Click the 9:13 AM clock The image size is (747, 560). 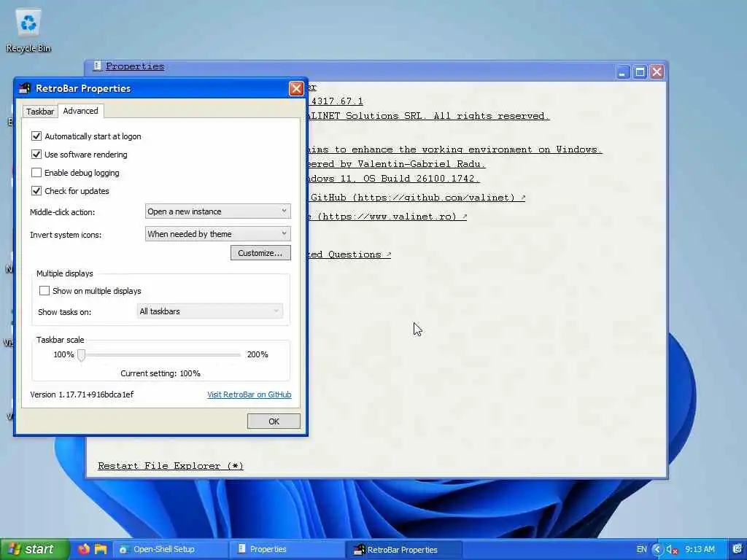700,550
